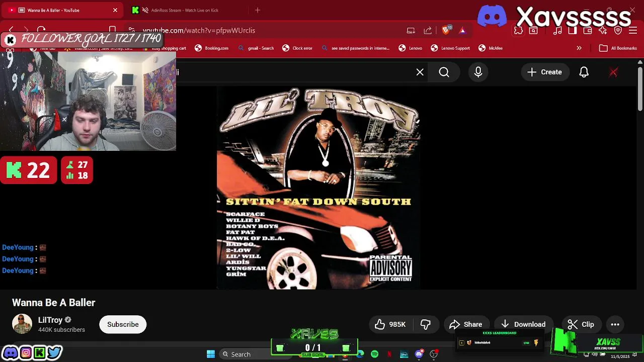This screenshot has width=644, height=362.
Task: Click the install app icon in address bar
Action: click(x=411, y=31)
